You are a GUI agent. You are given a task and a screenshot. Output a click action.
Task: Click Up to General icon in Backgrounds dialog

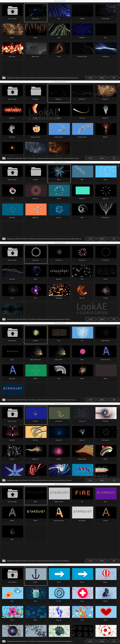(12, 11)
